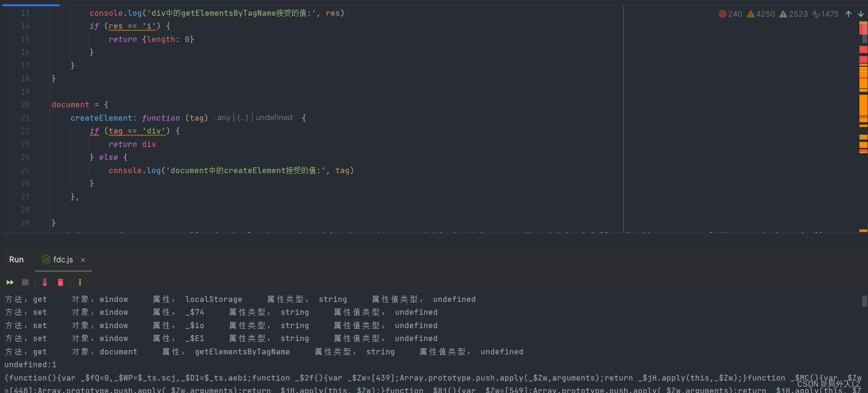Click '_$74' property in console output
Image resolution: width=868 pixels, height=393 pixels.
click(x=195, y=312)
